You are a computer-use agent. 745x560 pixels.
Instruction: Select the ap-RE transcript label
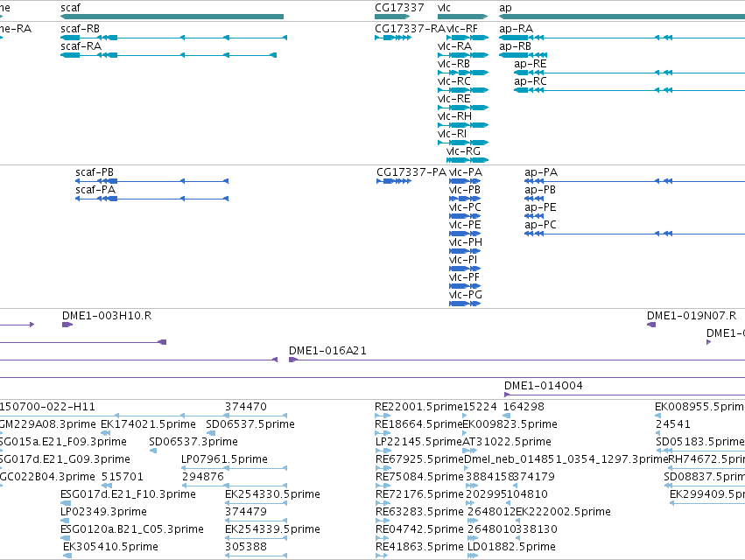(x=531, y=64)
